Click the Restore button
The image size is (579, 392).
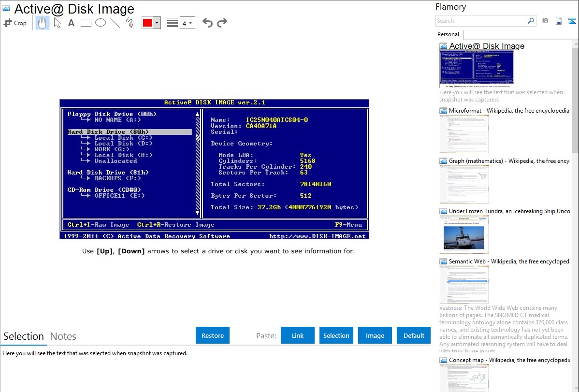[x=213, y=335]
